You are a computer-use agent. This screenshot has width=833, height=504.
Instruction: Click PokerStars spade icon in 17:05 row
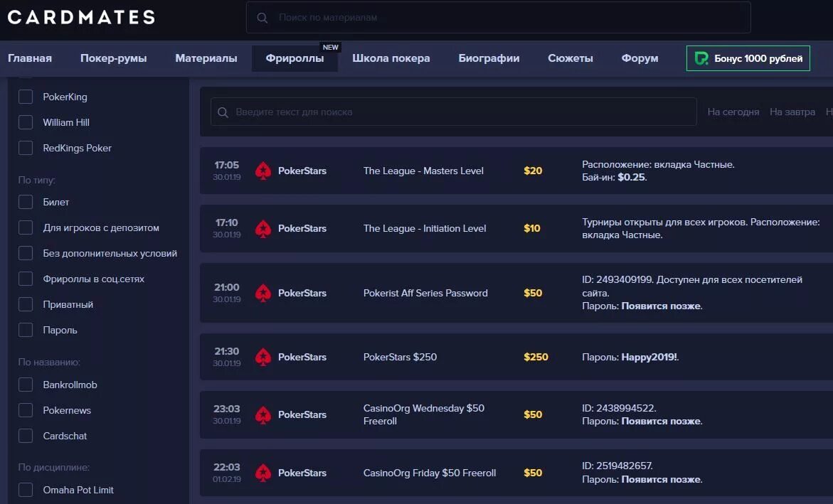click(263, 171)
